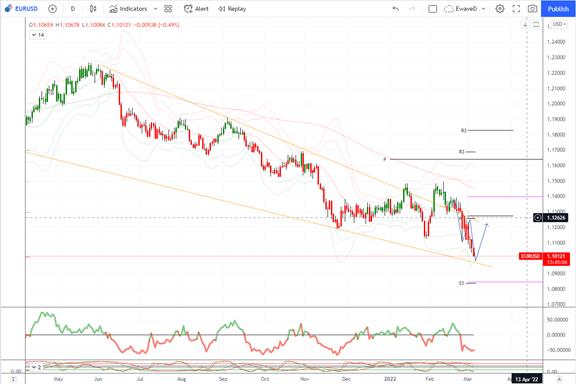The width and height of the screenshot is (576, 384).
Task: Open the layout selection square icon
Action: (432, 9)
